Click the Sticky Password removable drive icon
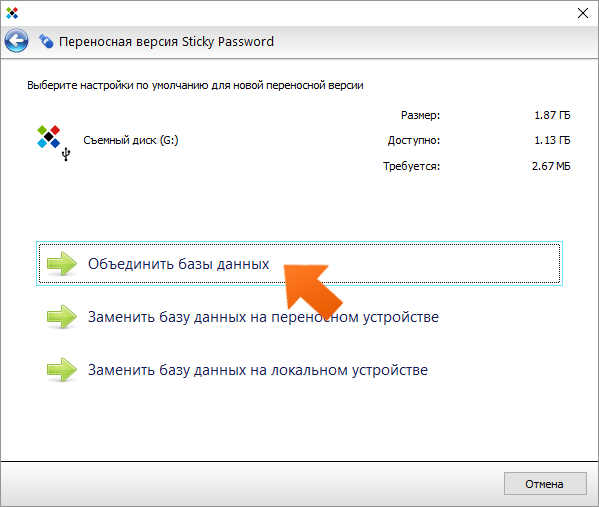The height and width of the screenshot is (507, 599). pos(49,136)
